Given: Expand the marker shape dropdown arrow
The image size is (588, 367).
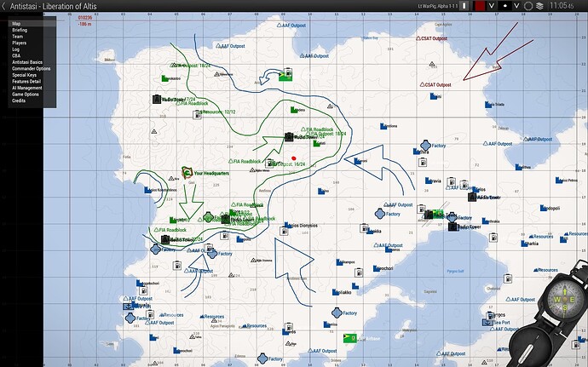Looking at the screenshot, I should tap(516, 6).
